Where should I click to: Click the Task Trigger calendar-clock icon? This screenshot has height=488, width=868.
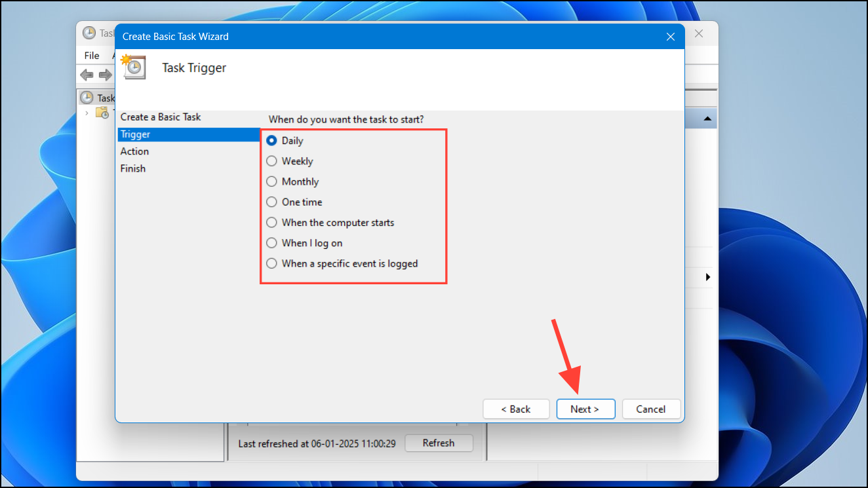133,67
